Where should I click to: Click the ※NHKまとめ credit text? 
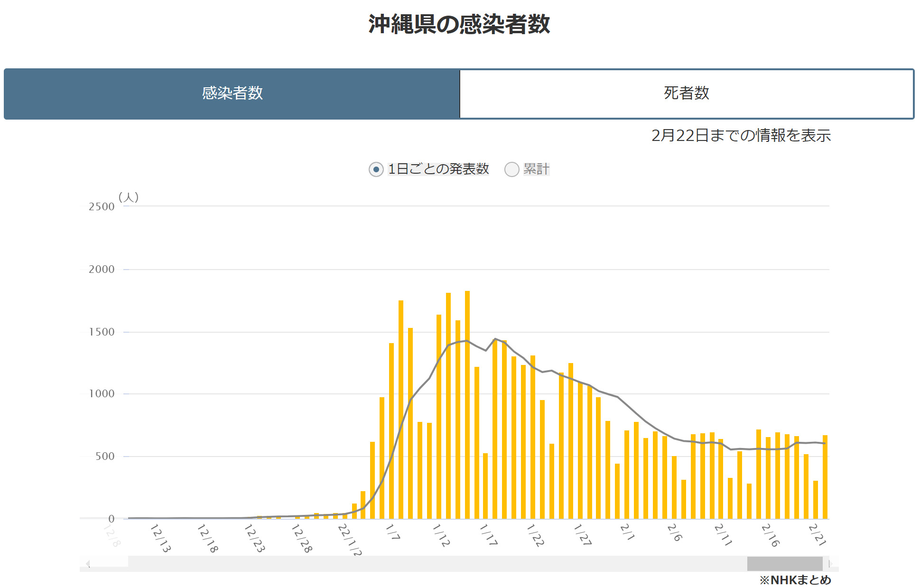pyautogui.click(x=795, y=580)
